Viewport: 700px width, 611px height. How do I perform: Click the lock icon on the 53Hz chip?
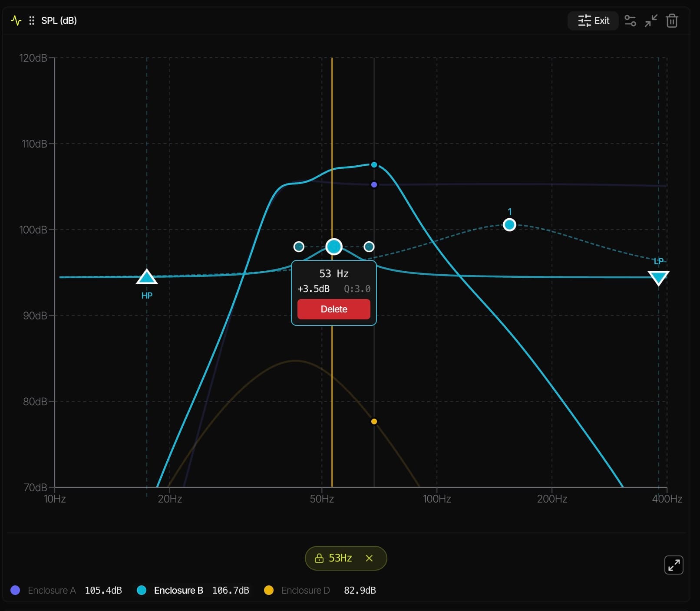320,558
